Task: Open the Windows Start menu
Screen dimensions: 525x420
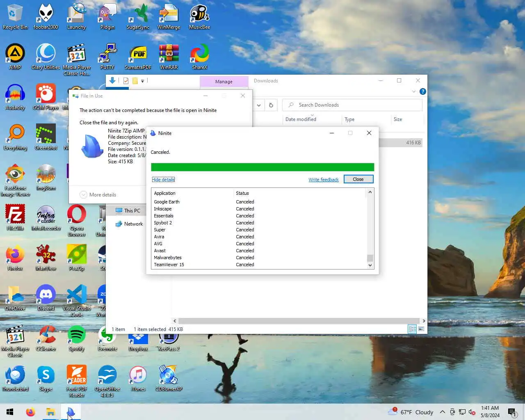Action: point(10,412)
